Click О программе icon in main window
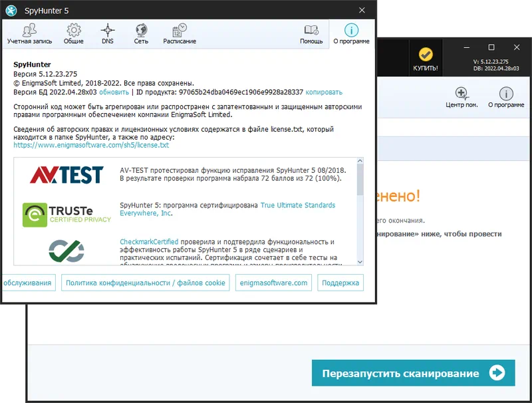 [x=506, y=98]
